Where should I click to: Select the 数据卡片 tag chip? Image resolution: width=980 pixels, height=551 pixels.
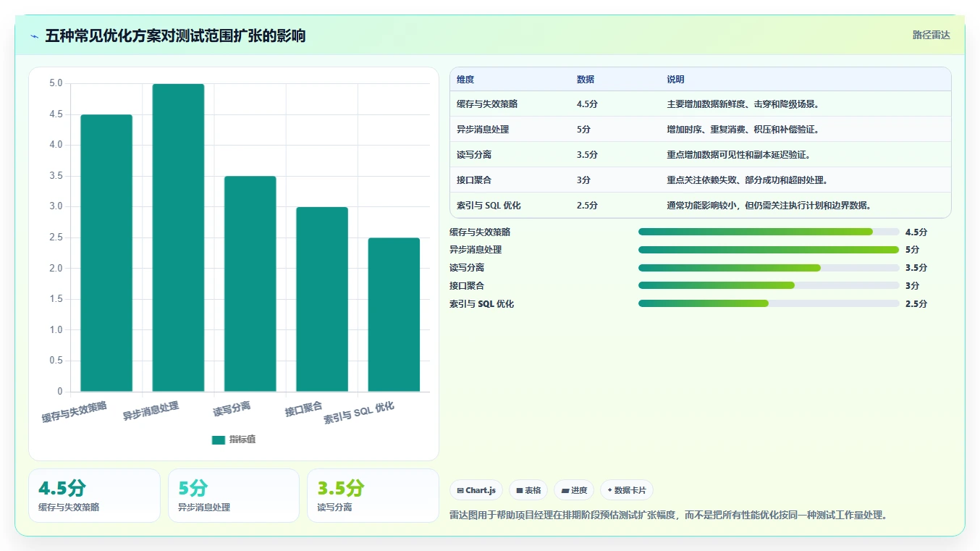[x=627, y=490]
